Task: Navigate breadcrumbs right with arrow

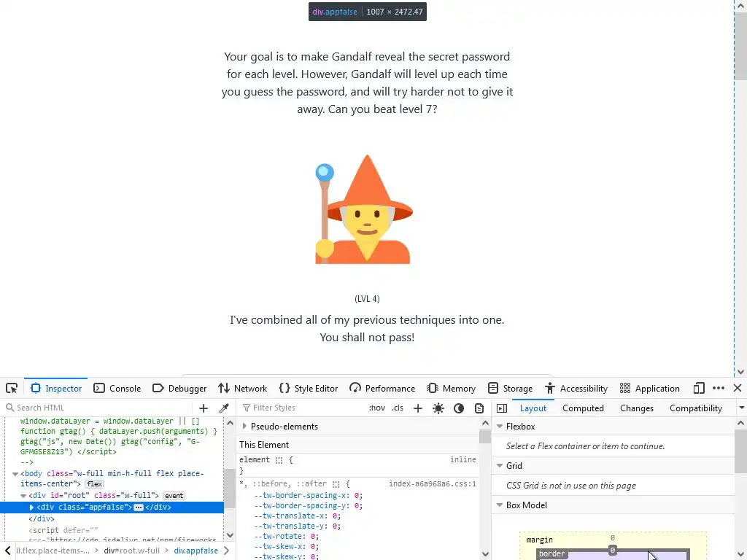Action: tap(226, 551)
